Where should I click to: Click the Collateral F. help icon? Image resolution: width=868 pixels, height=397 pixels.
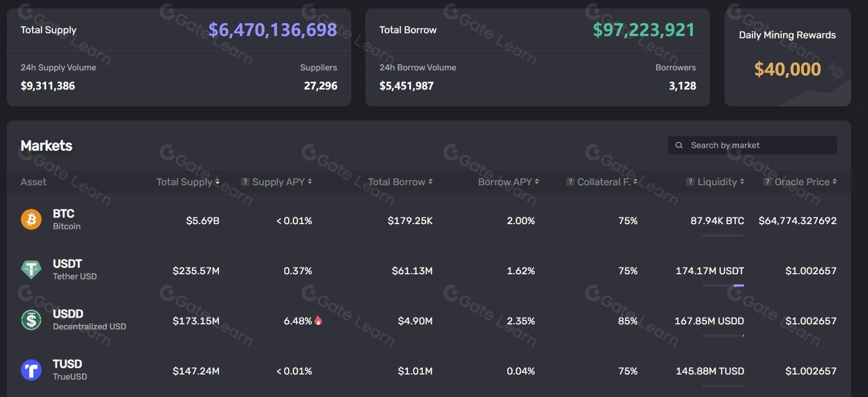click(x=570, y=182)
